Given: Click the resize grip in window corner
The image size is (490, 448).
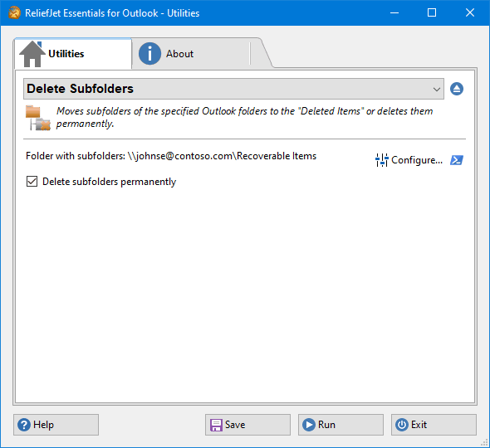Looking at the screenshot, I should (485, 443).
